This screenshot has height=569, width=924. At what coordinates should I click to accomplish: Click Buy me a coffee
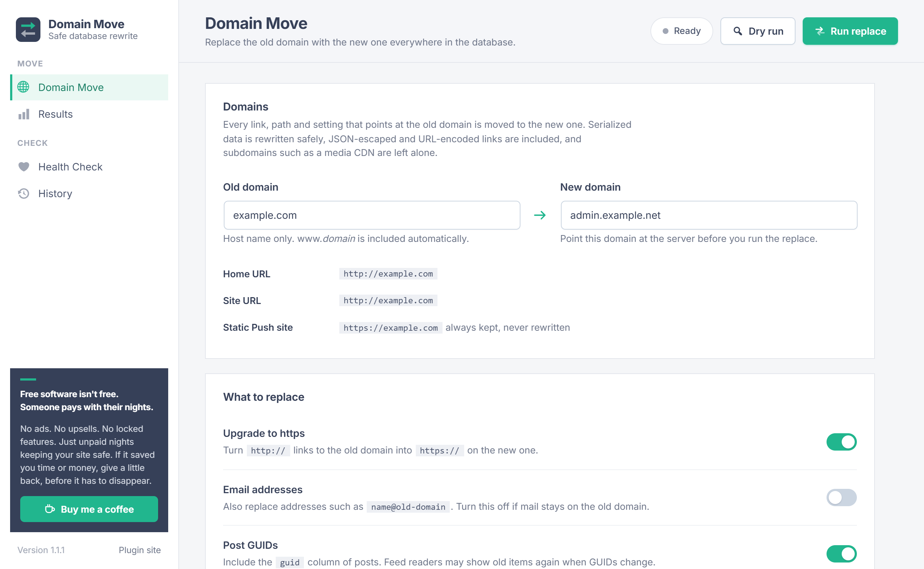click(89, 509)
